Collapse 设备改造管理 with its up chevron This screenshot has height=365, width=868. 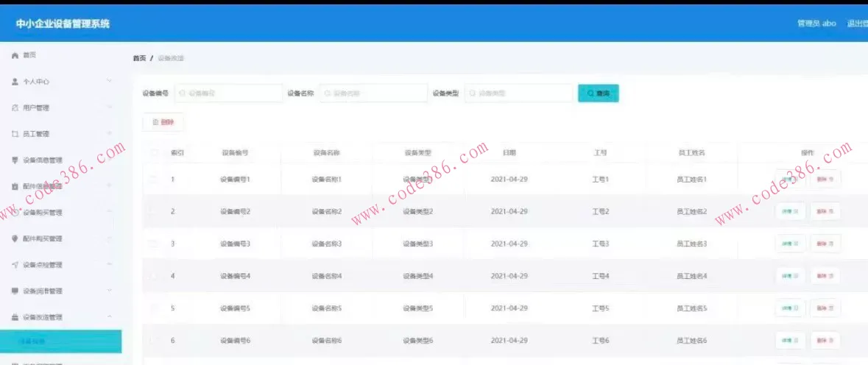(x=109, y=316)
